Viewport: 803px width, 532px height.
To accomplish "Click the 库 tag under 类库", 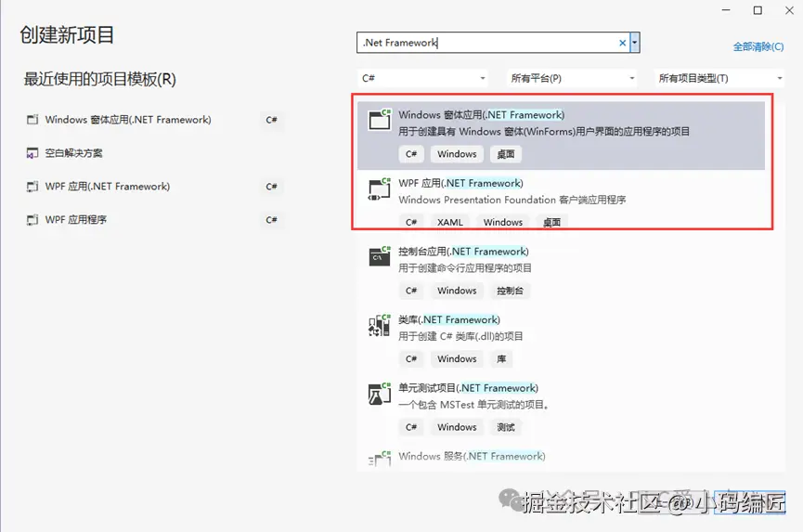I will (x=501, y=359).
